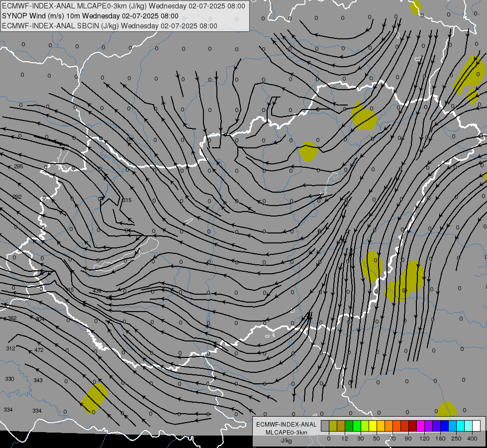Click the 362 value on map

coord(12,318)
